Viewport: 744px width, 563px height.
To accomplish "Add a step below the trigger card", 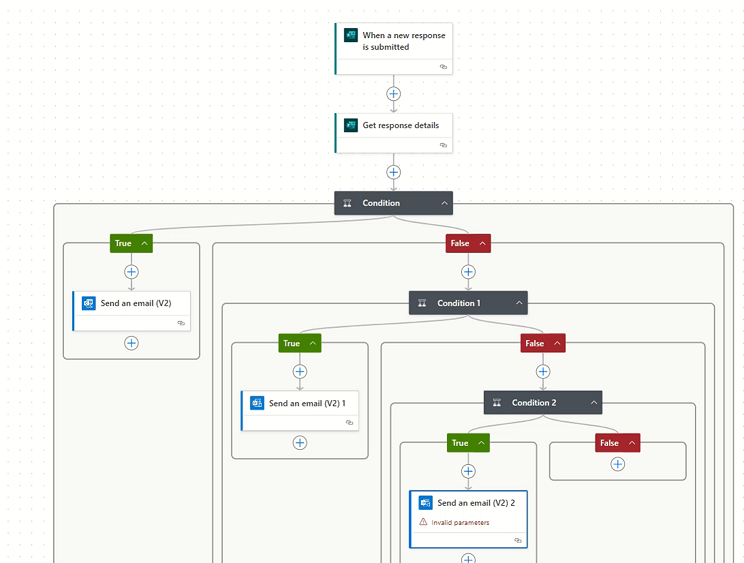I will pos(393,94).
